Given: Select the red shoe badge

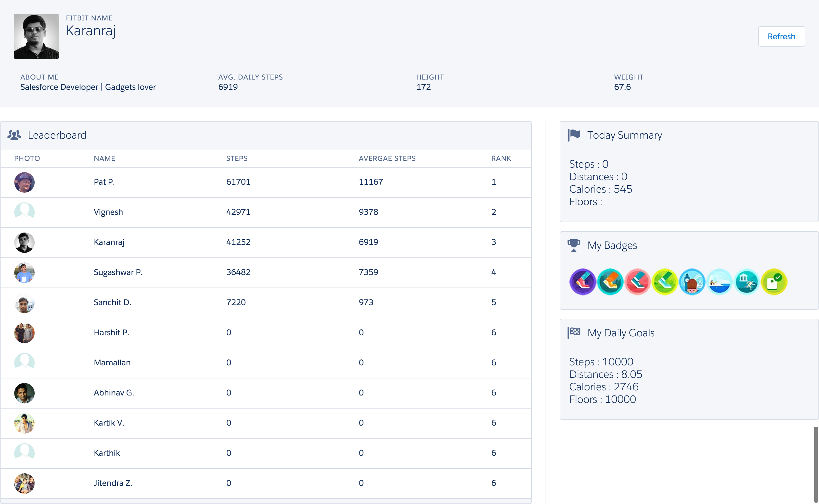Looking at the screenshot, I should 638,282.
